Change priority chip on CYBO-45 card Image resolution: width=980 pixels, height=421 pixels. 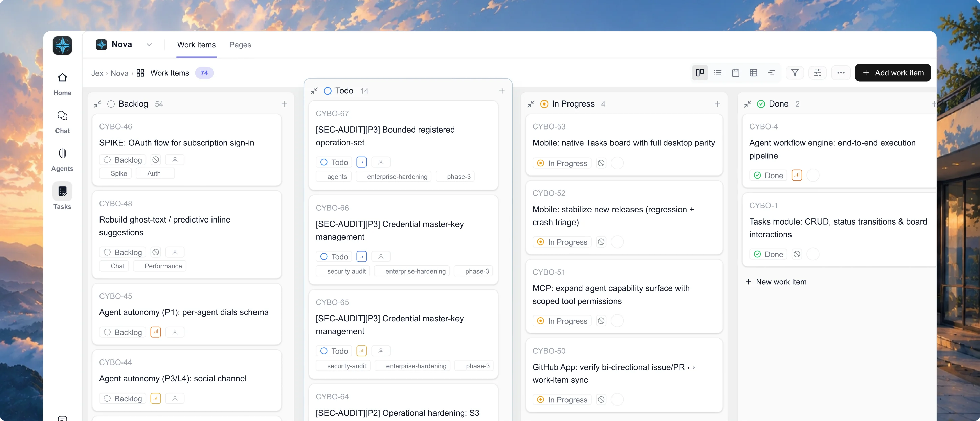click(156, 332)
